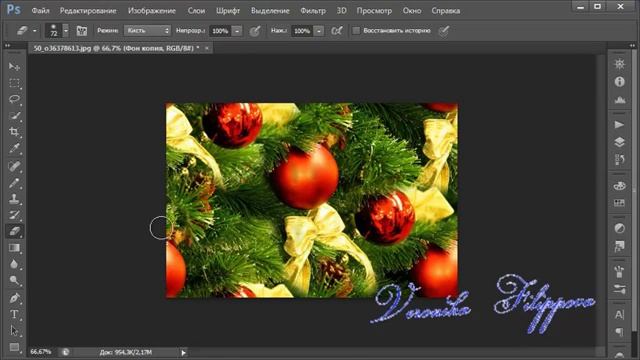Open the Режим Кисть dropdown
The width and height of the screenshot is (640, 360).
tap(147, 31)
